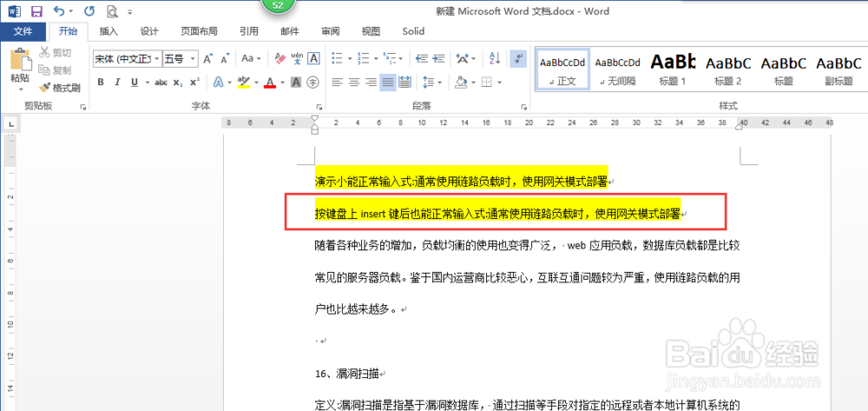The height and width of the screenshot is (411, 868).
Task: Sort the selection A to Z
Action: 495,58
